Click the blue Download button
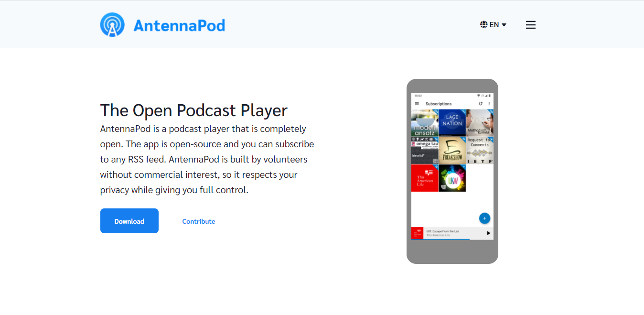The width and height of the screenshot is (644, 315). click(x=129, y=221)
